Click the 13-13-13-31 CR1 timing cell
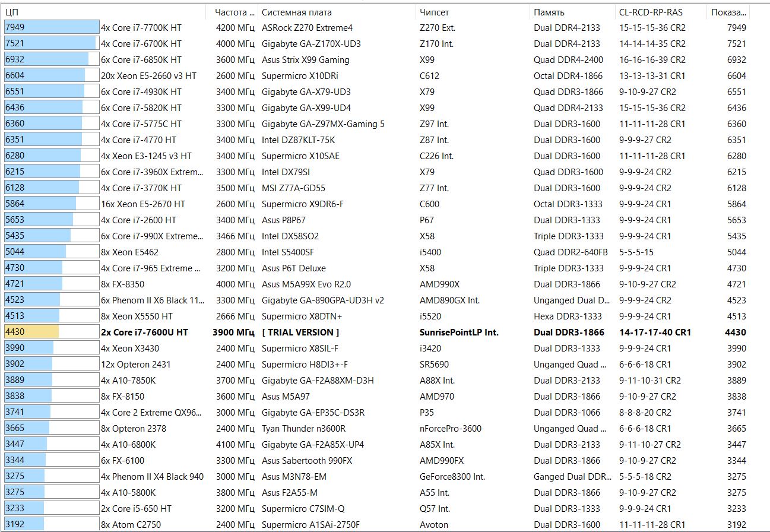The width and height of the screenshot is (770, 532). click(652, 76)
